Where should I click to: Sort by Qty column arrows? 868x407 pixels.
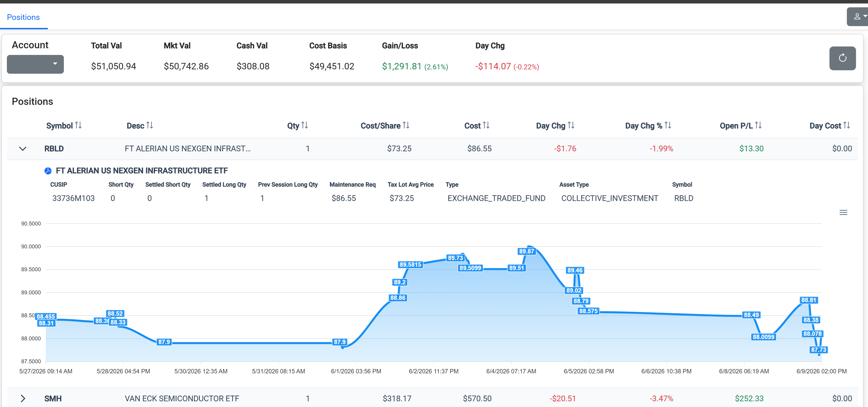tap(305, 125)
